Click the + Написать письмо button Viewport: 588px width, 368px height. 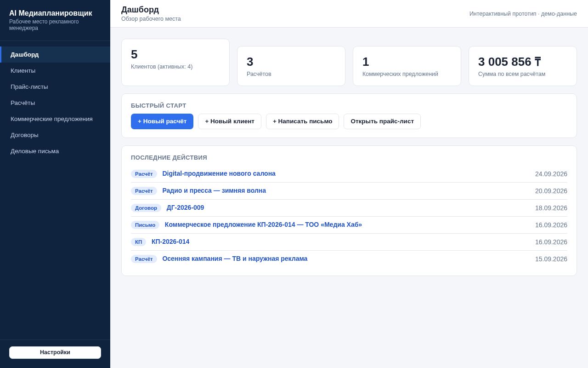(x=302, y=121)
